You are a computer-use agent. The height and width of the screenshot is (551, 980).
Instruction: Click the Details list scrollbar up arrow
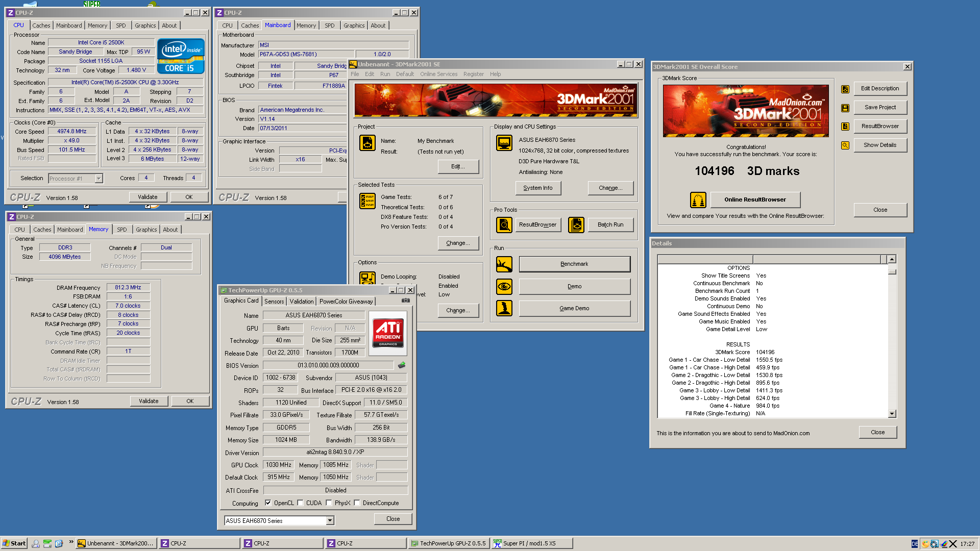[892, 259]
